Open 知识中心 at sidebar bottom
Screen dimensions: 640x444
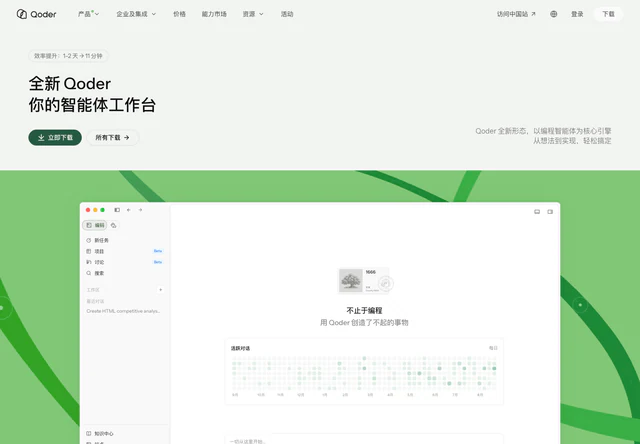pos(100,433)
